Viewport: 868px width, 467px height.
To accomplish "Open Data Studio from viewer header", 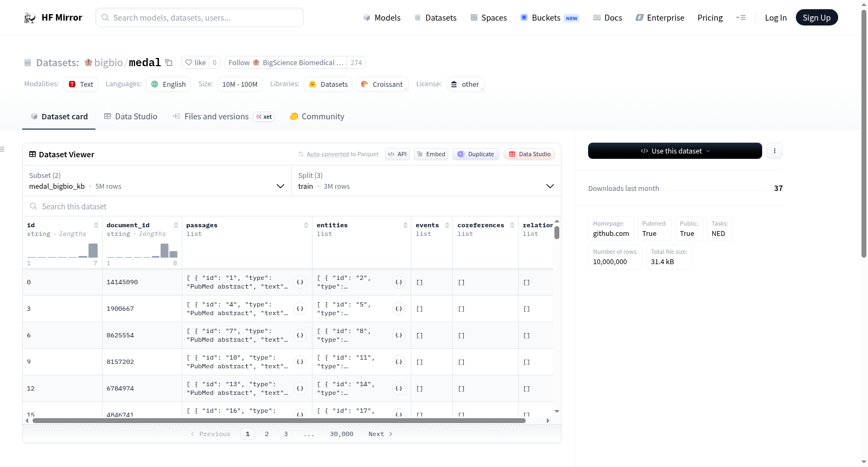I will point(529,154).
